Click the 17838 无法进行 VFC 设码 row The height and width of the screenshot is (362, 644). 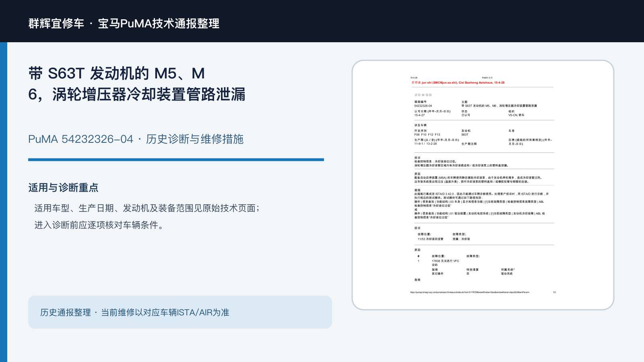coord(446,263)
